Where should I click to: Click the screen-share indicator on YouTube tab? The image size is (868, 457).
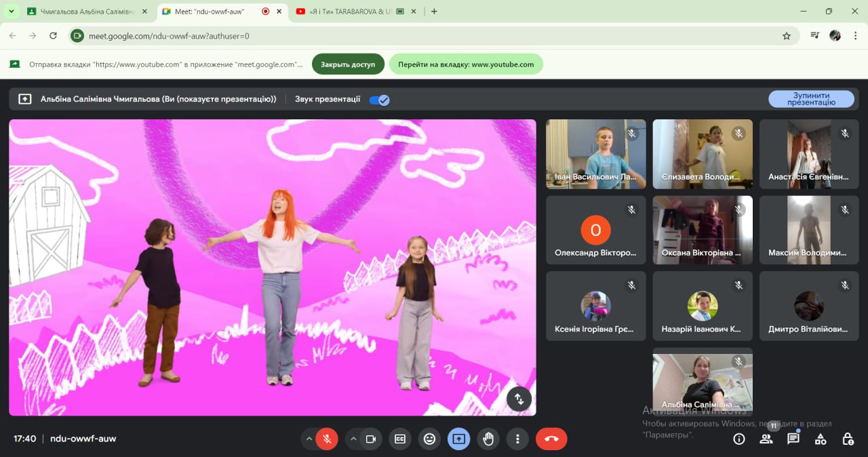(400, 12)
